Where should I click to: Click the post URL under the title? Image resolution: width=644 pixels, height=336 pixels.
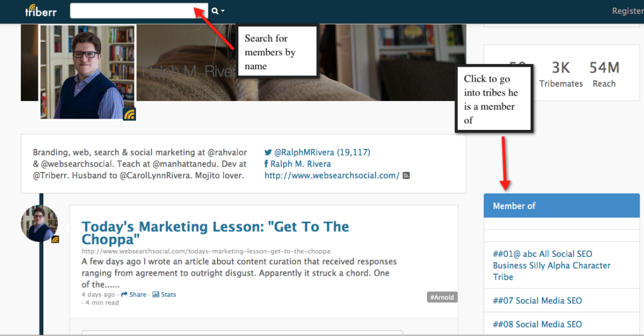tap(206, 251)
